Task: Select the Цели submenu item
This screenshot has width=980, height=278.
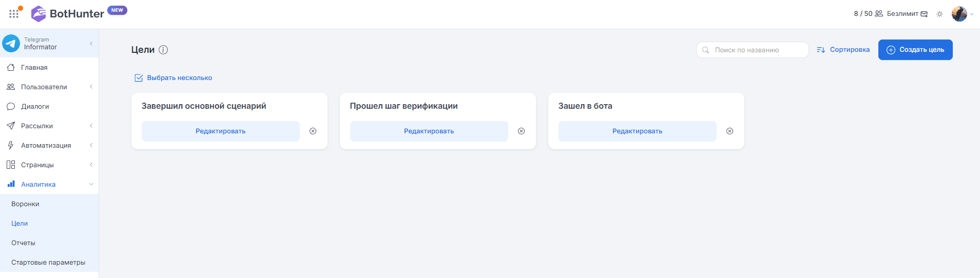Action: coord(49,223)
